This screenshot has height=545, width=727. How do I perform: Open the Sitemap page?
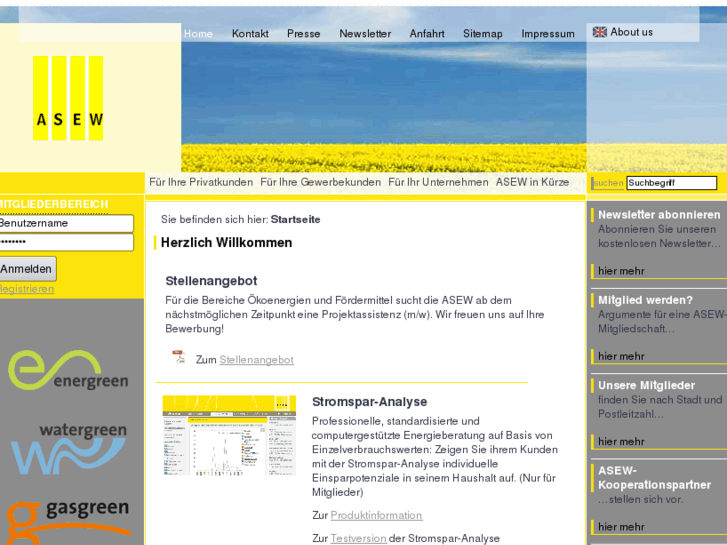[x=483, y=34]
